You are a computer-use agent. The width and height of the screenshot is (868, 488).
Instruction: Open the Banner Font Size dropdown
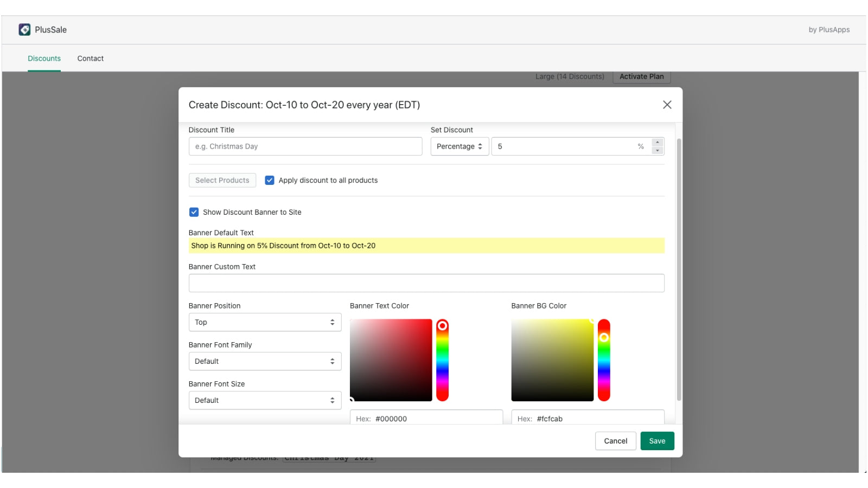click(x=265, y=400)
